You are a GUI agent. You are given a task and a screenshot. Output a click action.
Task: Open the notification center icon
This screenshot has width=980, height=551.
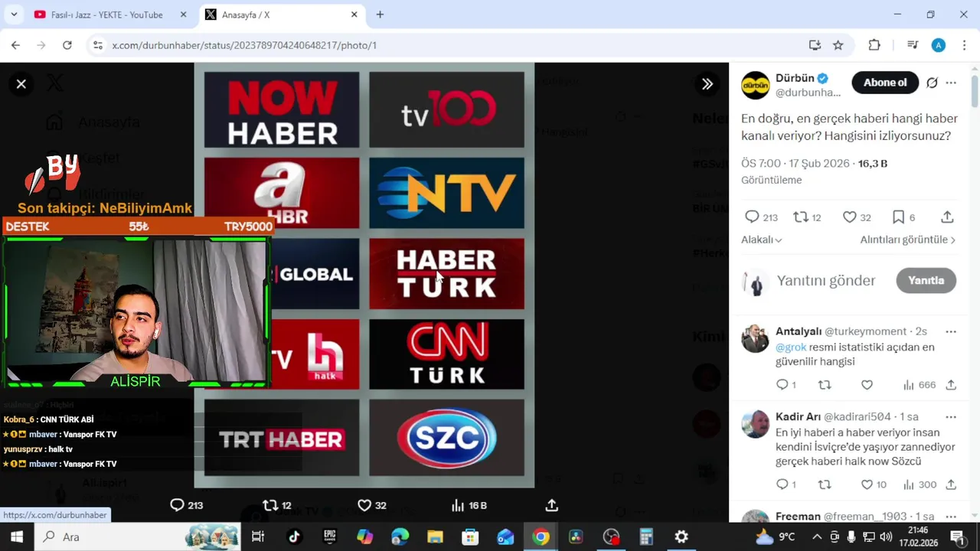957,536
